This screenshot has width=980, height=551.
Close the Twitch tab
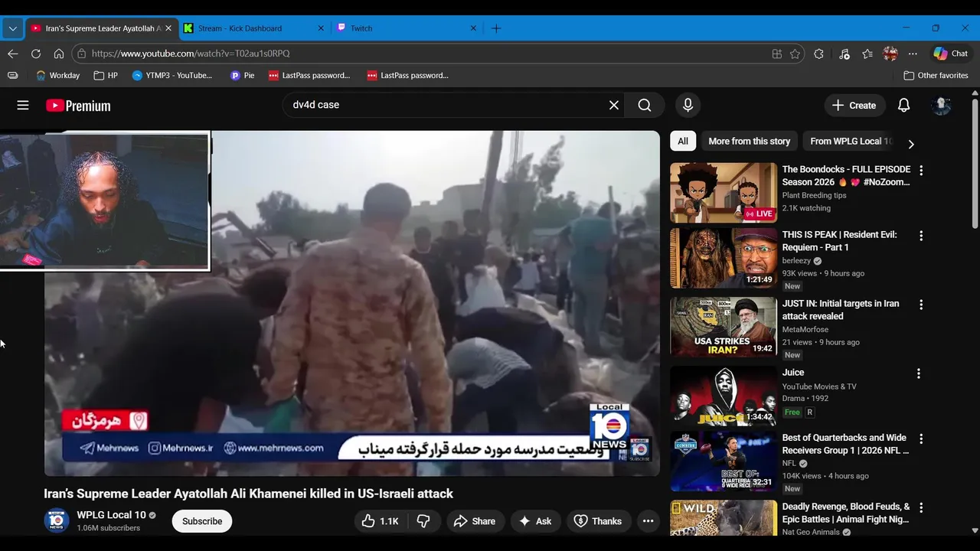click(x=473, y=28)
